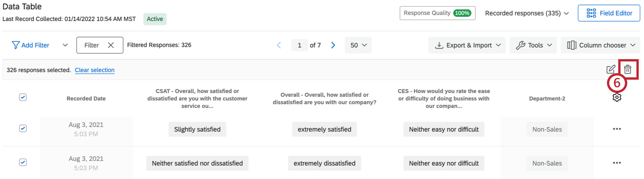
Task: Click the Field Editor button
Action: tap(609, 13)
